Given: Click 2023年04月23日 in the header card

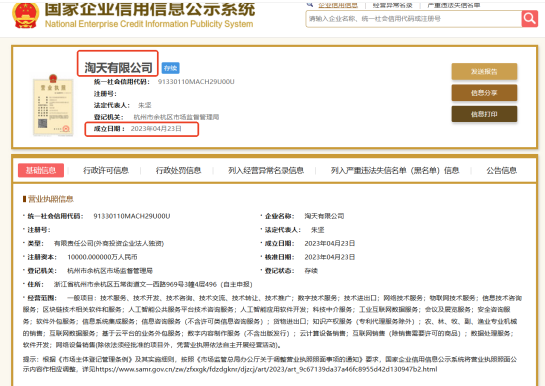Looking at the screenshot, I should coord(156,129).
